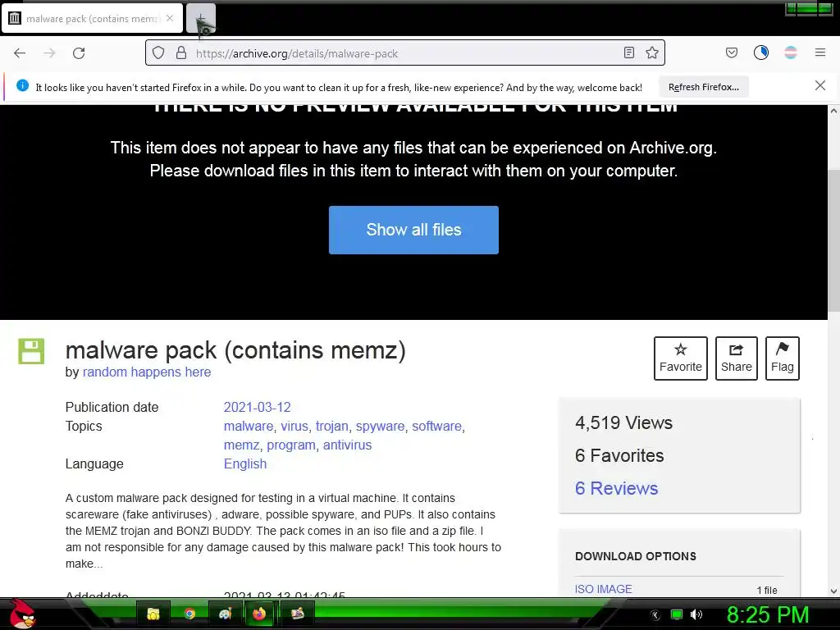Close the malware pack tab
The width and height of the screenshot is (840, 630).
[x=170, y=18]
